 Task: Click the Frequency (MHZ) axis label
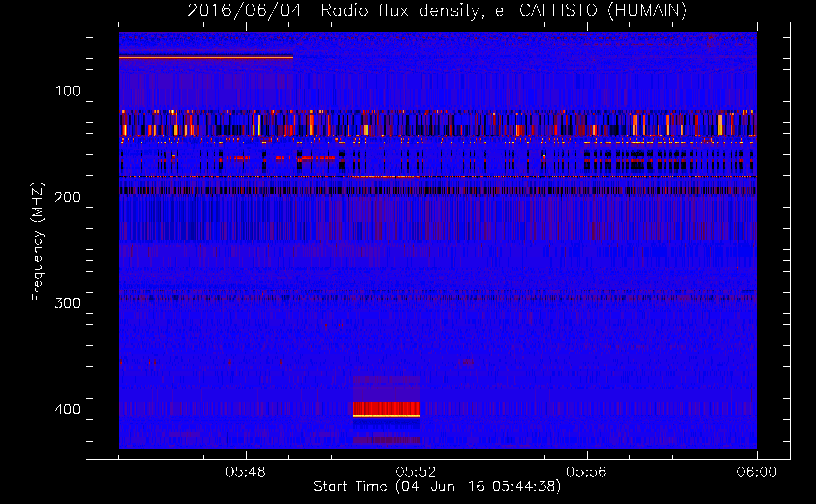[38, 242]
